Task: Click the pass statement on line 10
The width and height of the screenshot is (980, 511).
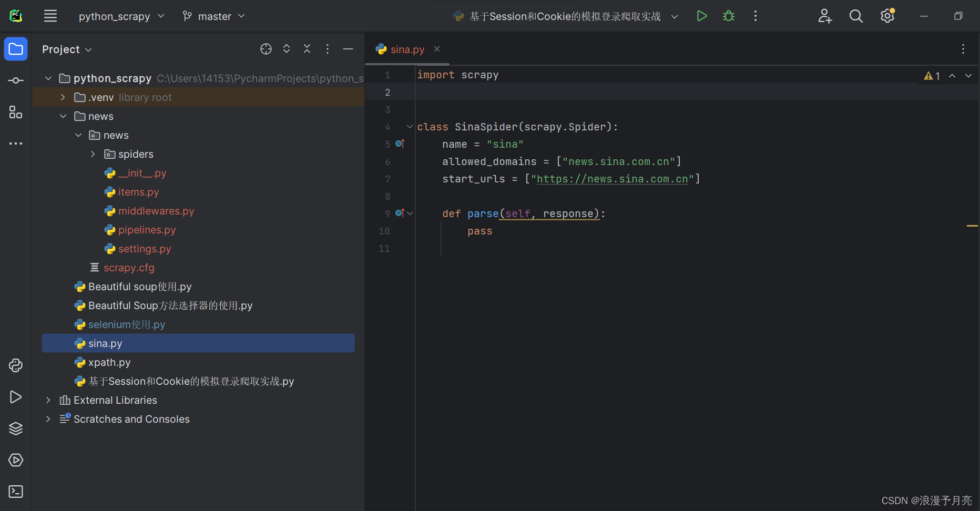Action: click(480, 231)
